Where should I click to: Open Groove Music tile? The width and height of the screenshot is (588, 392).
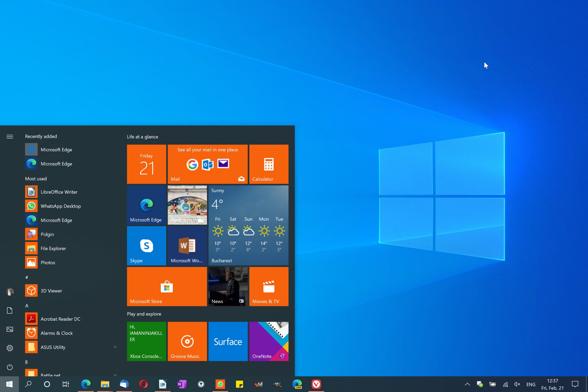pyautogui.click(x=187, y=341)
